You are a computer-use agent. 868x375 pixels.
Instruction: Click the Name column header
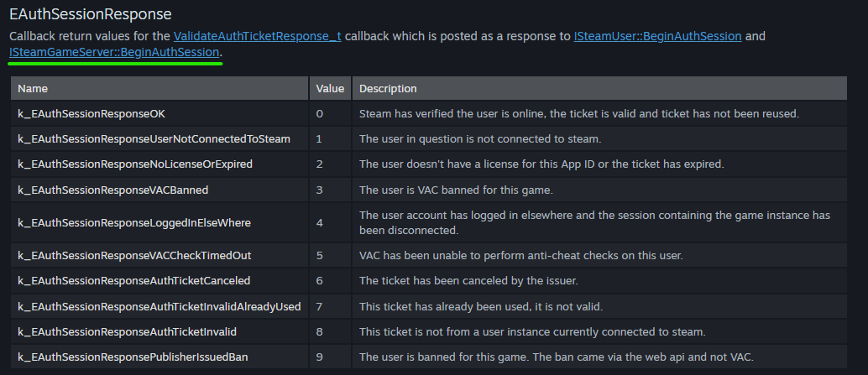click(33, 88)
